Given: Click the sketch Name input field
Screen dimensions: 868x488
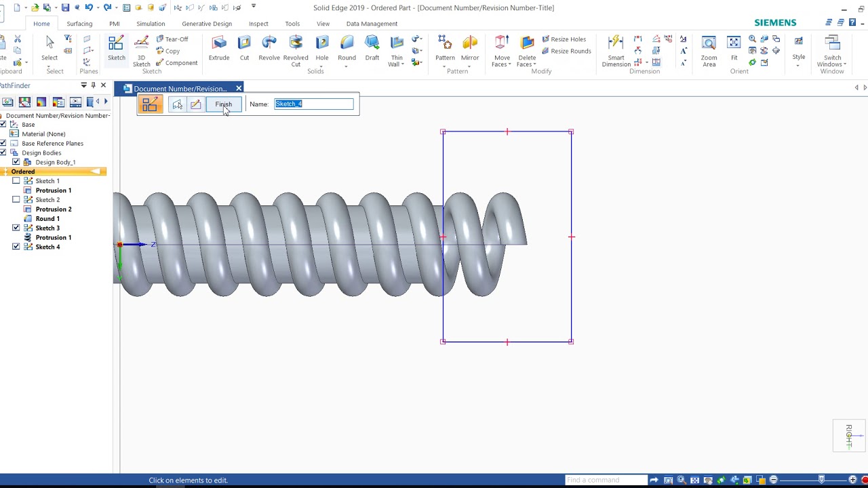Looking at the screenshot, I should (x=314, y=104).
